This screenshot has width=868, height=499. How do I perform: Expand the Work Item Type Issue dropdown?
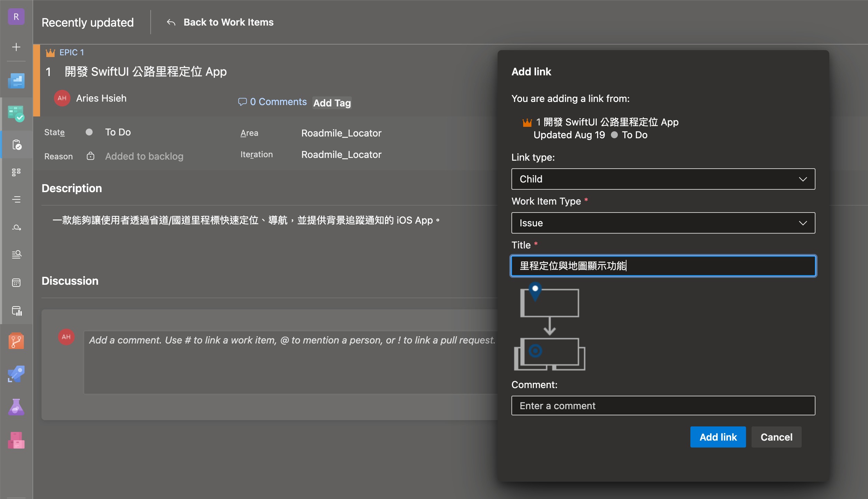tap(663, 223)
